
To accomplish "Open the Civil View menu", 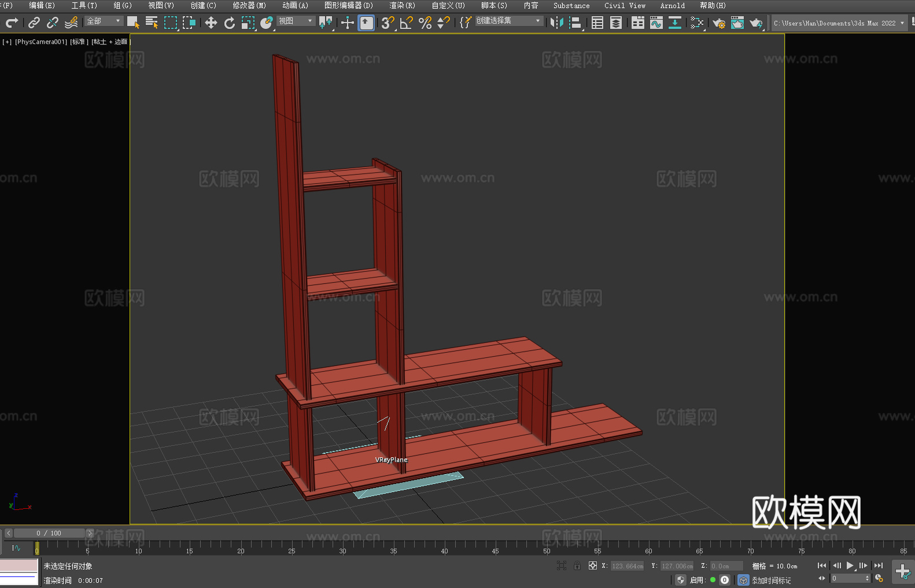I will point(625,5).
